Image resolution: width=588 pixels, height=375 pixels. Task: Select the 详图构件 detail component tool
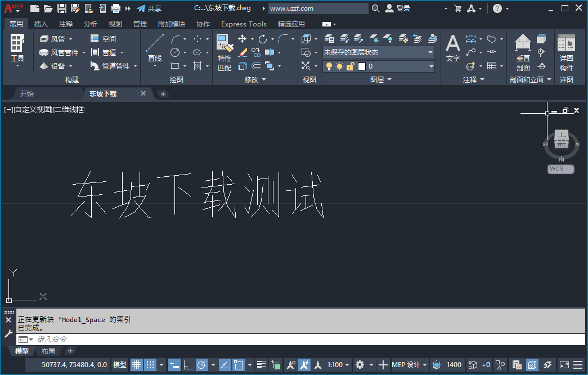click(565, 51)
